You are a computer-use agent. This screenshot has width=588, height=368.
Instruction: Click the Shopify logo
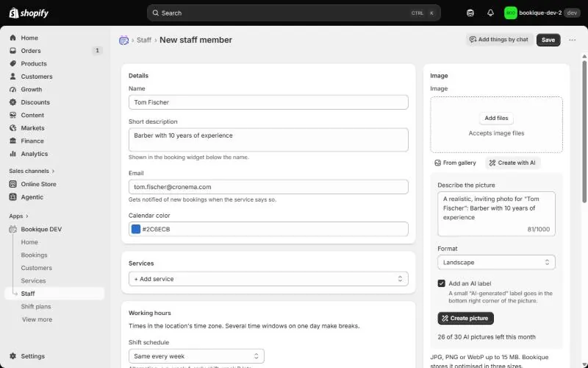[x=29, y=13]
